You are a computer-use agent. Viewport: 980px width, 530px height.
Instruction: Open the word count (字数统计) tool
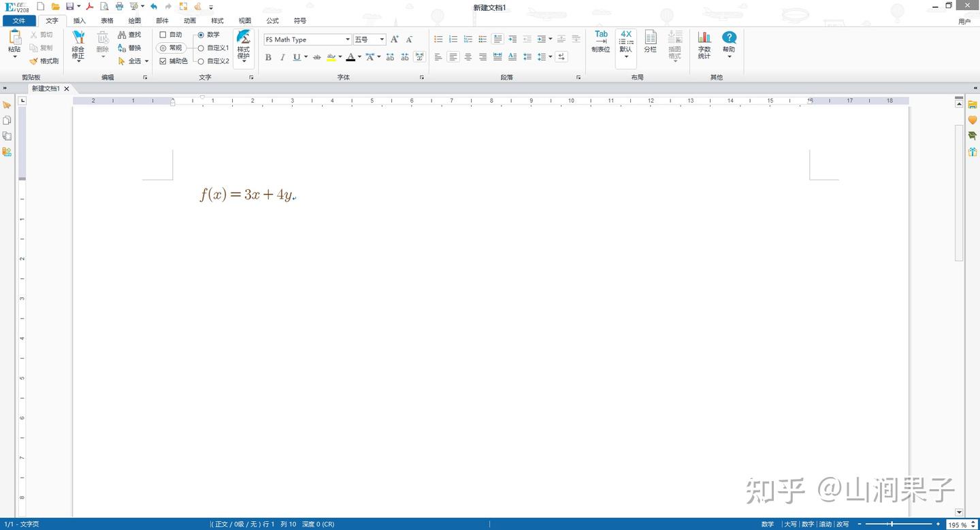click(704, 45)
